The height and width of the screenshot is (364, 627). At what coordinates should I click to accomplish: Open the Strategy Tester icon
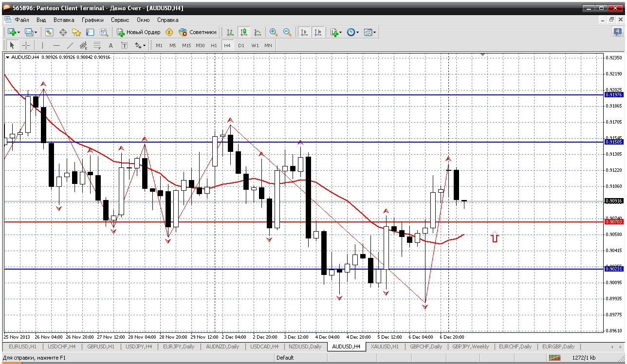(104, 32)
